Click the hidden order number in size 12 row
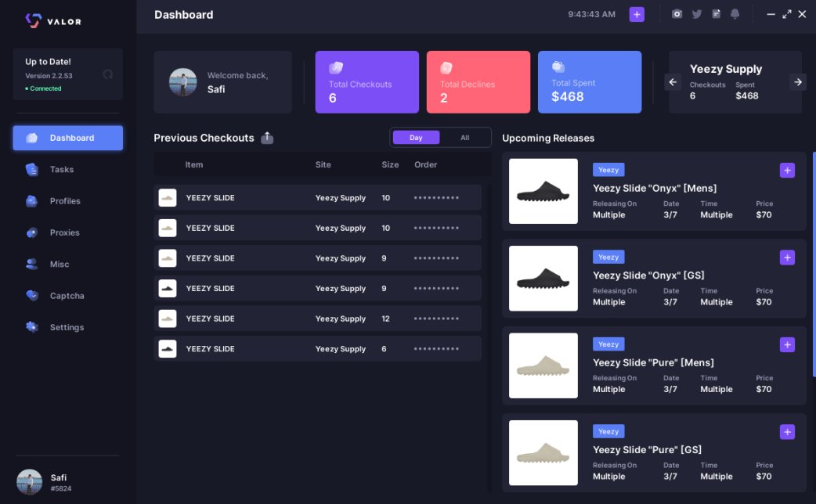This screenshot has width=816, height=504. 437,319
